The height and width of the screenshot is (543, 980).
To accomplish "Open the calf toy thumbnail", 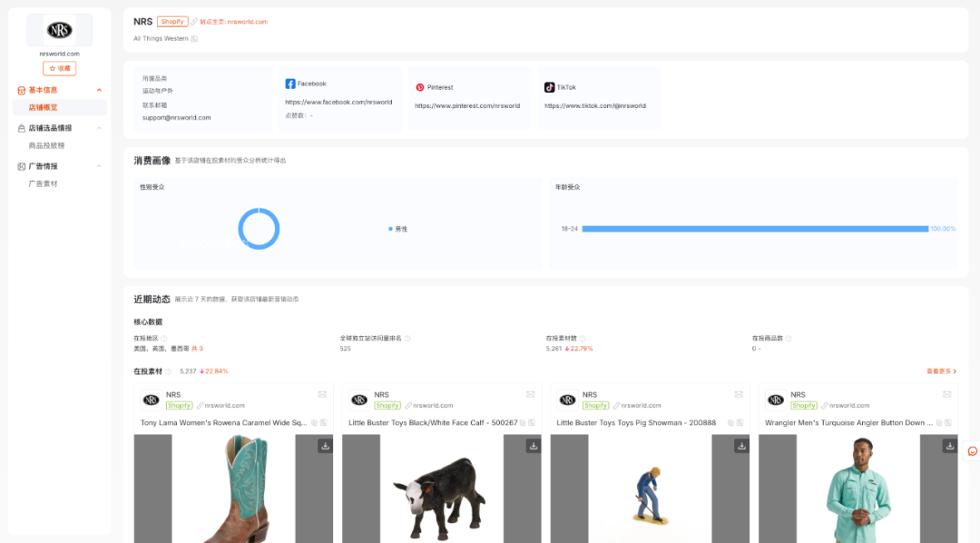I will [x=442, y=489].
